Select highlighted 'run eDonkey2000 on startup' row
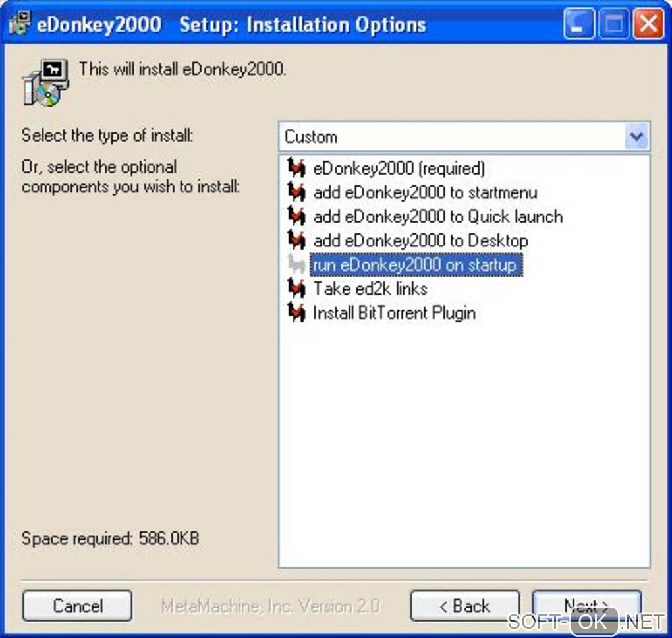This screenshot has width=672, height=638. click(x=416, y=264)
